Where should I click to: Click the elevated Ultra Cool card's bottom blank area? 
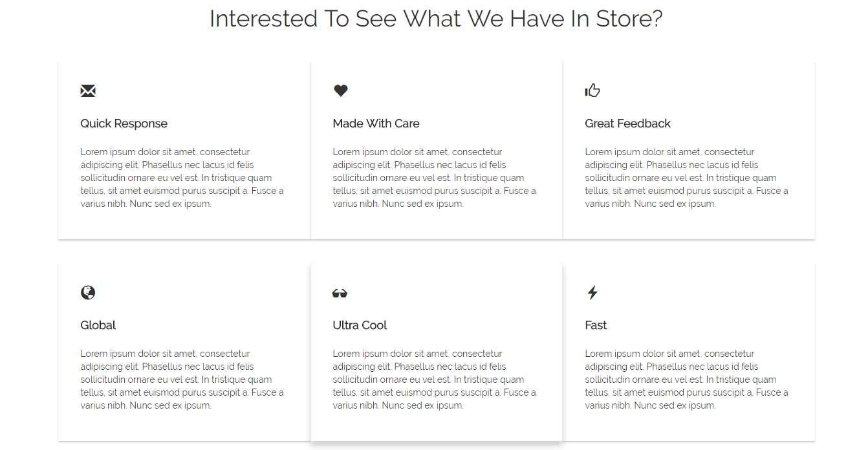point(437,427)
